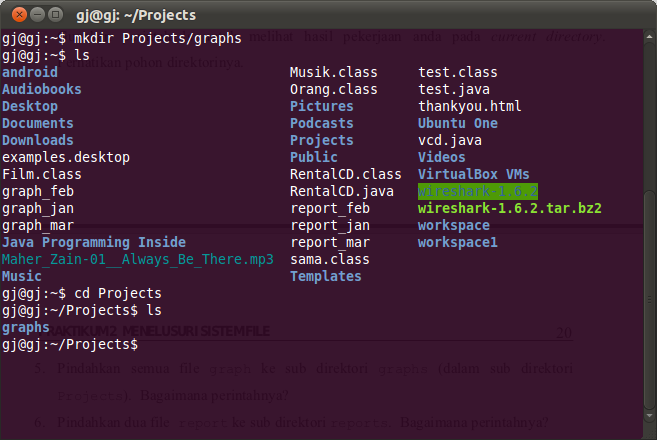Click the workspace directory entry
The width and height of the screenshot is (657, 440).
tap(454, 225)
